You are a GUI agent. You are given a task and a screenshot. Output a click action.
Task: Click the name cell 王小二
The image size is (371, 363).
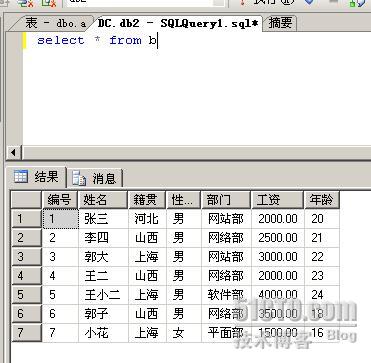click(103, 295)
